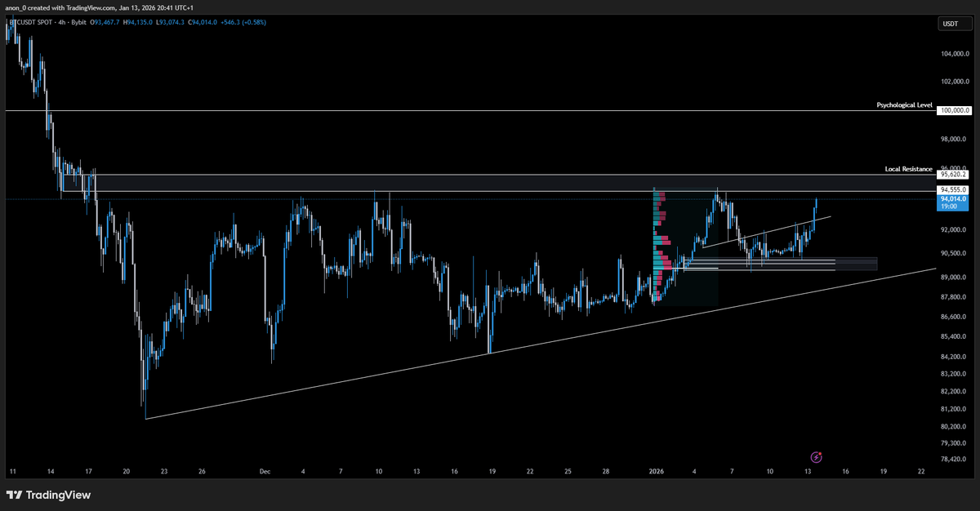Click the 83,200.0 price axis label

pyautogui.click(x=954, y=374)
